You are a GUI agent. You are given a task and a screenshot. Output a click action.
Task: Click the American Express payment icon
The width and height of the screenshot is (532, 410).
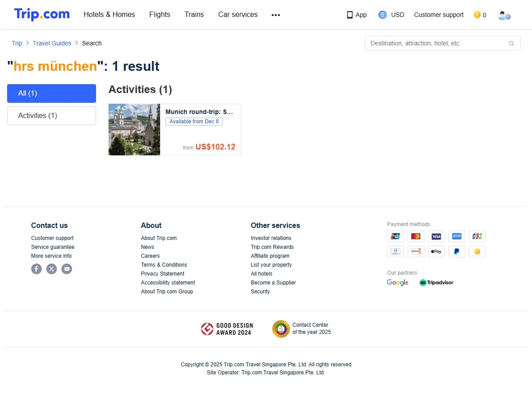pyautogui.click(x=457, y=236)
